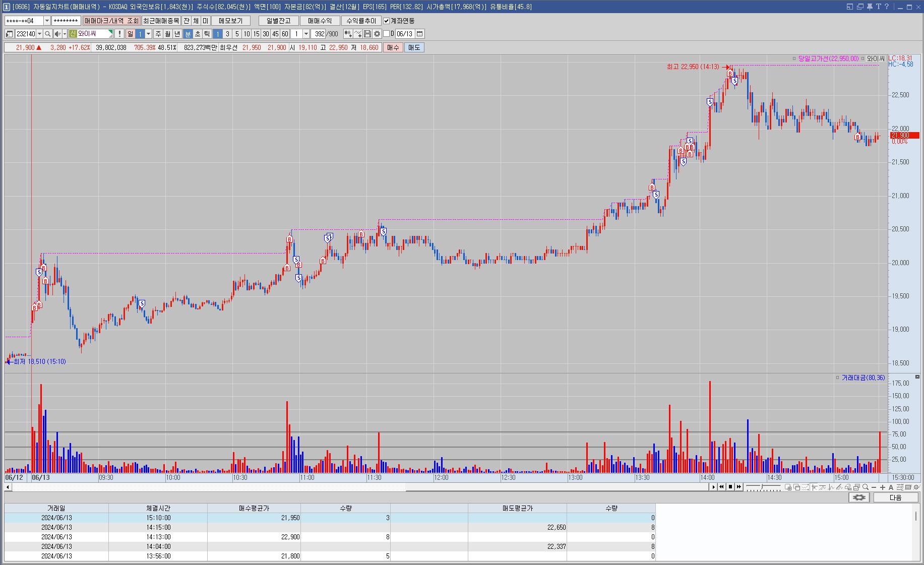The width and height of the screenshot is (924, 565).
Task: Click the fast-forward button in replay controls
Action: click(x=739, y=487)
